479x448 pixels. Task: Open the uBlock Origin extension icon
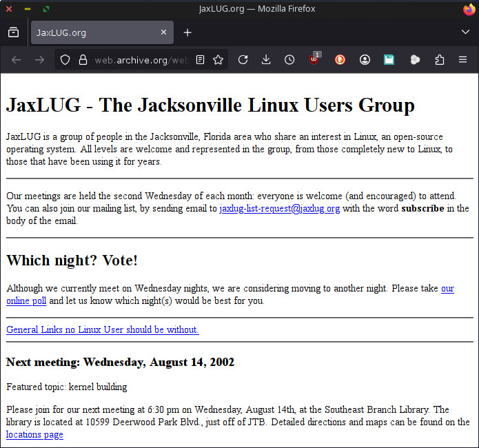point(315,59)
